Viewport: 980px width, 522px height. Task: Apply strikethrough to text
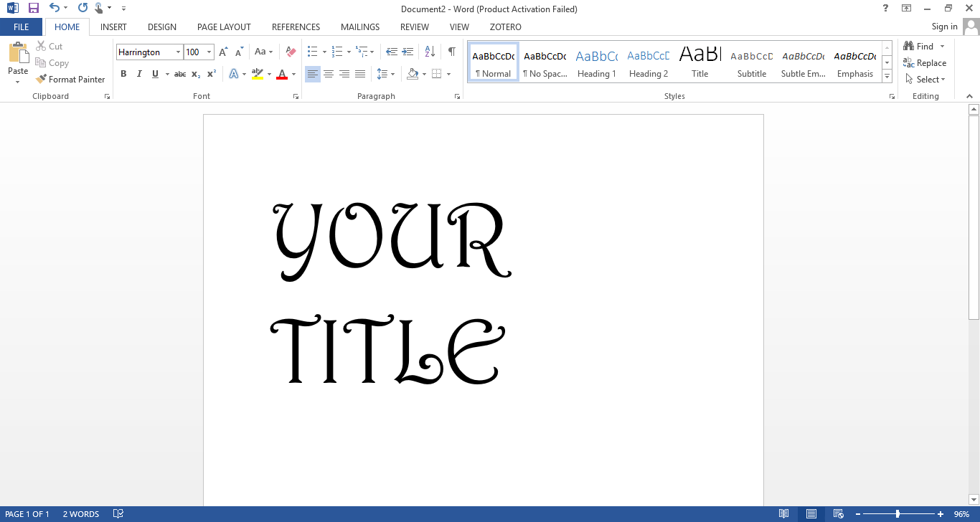coord(179,74)
